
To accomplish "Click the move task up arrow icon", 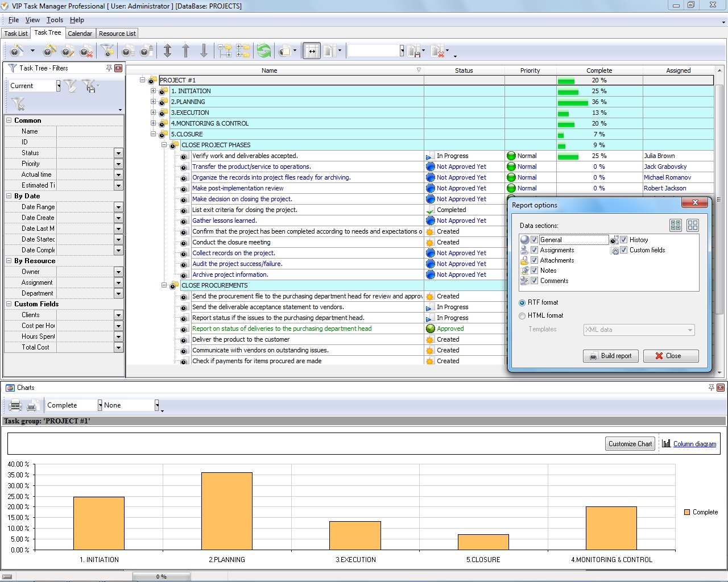I will (x=185, y=51).
